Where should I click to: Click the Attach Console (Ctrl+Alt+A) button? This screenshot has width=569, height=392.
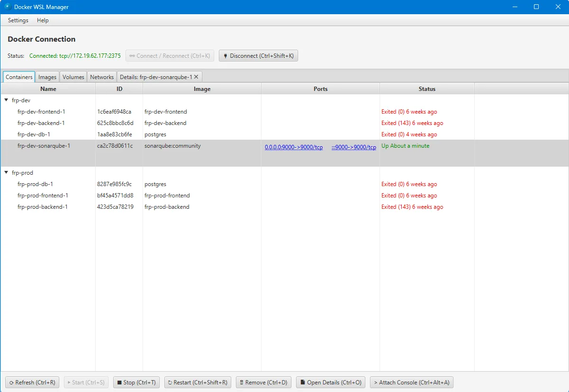tap(412, 383)
